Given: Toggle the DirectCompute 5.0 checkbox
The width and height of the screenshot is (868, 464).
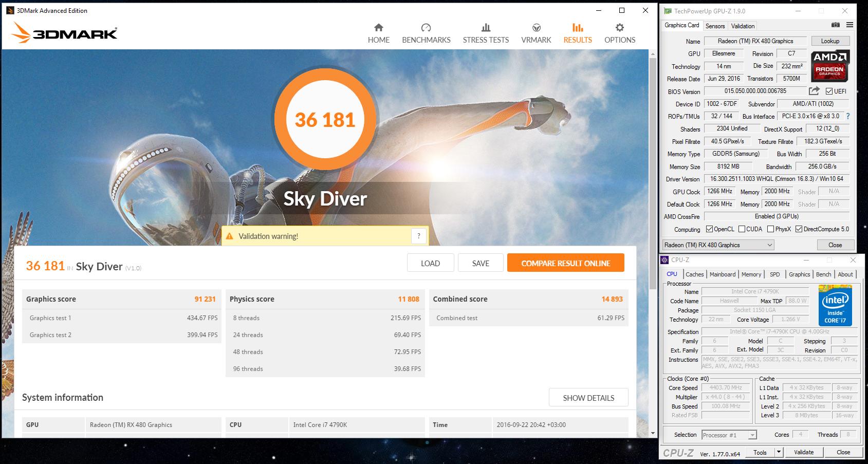Looking at the screenshot, I should point(799,229).
